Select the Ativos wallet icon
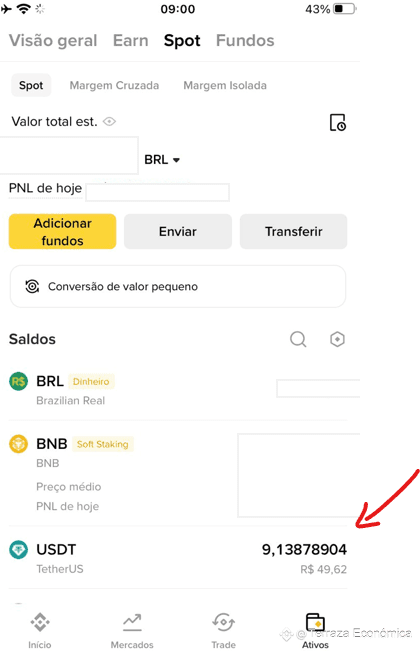This screenshot has height=651, width=420. click(315, 622)
